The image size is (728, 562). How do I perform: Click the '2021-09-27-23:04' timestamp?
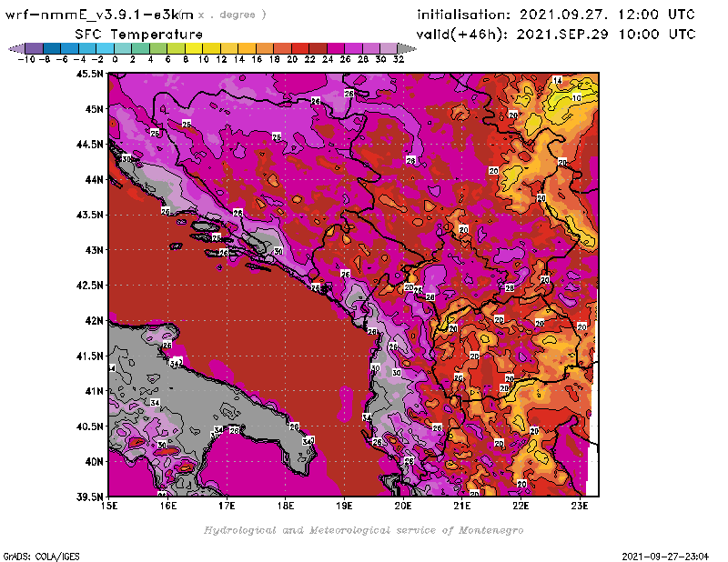click(x=665, y=556)
